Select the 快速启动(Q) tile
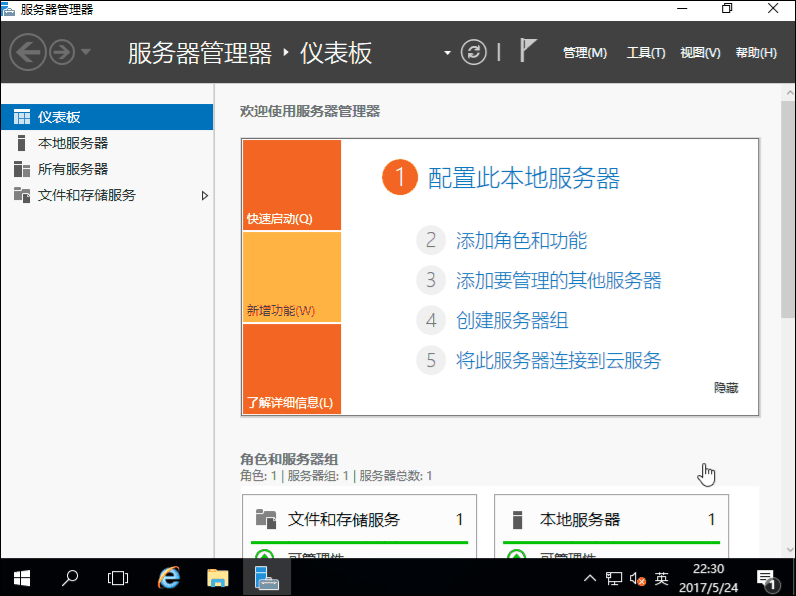This screenshot has width=796, height=596. click(292, 185)
